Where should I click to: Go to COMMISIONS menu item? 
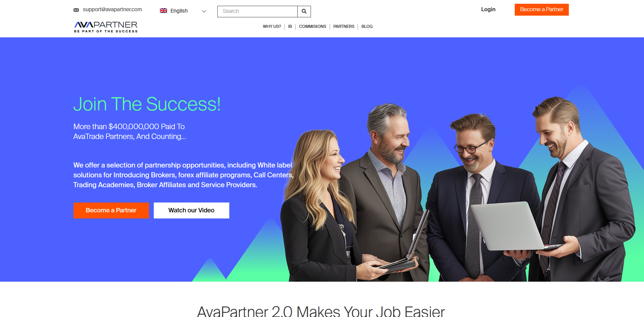[313, 27]
